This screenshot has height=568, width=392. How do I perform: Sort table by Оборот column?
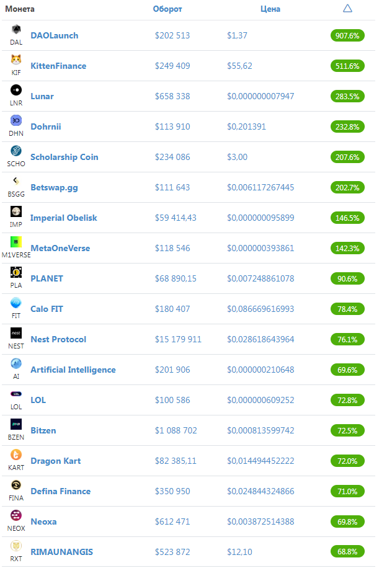167,9
